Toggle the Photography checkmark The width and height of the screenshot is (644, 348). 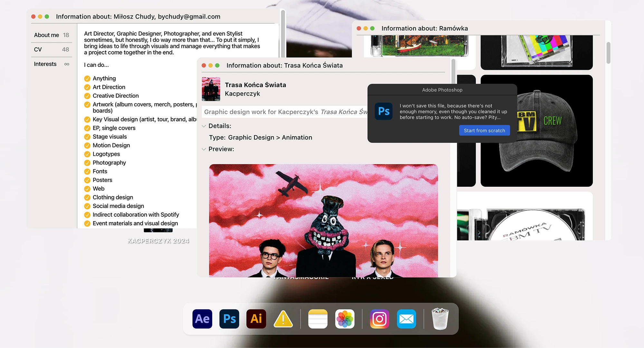[x=87, y=163]
